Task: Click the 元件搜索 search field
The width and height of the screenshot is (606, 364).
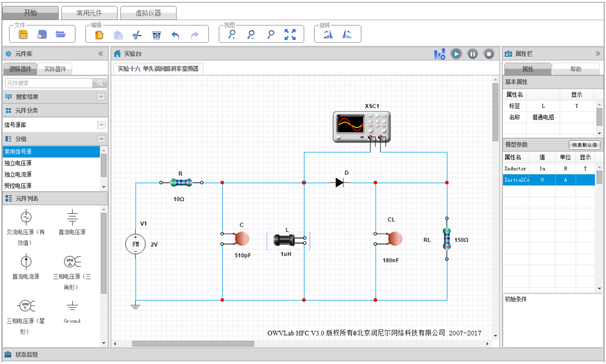Action: pyautogui.click(x=49, y=83)
